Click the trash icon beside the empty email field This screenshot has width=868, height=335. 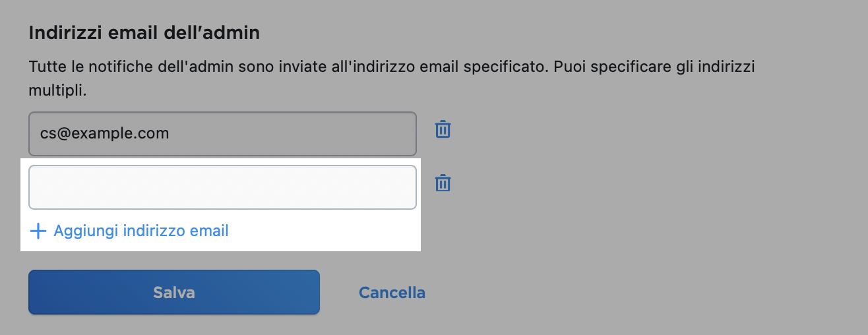443,183
